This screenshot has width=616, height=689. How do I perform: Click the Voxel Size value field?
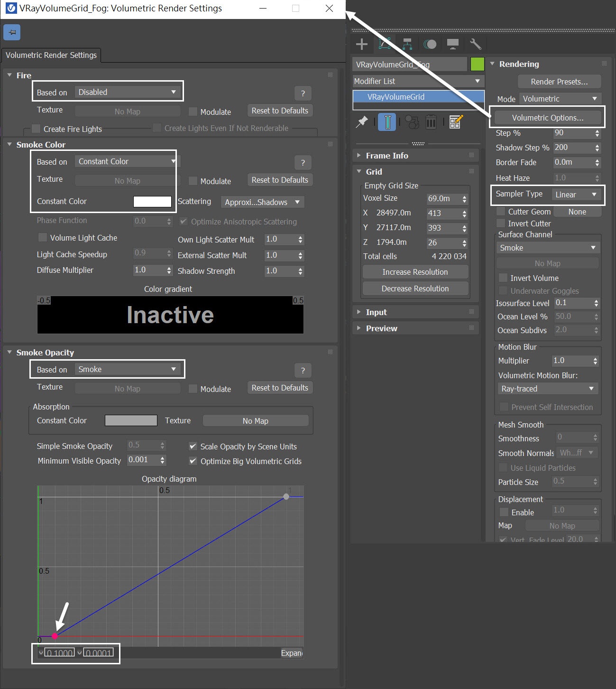[x=443, y=199]
